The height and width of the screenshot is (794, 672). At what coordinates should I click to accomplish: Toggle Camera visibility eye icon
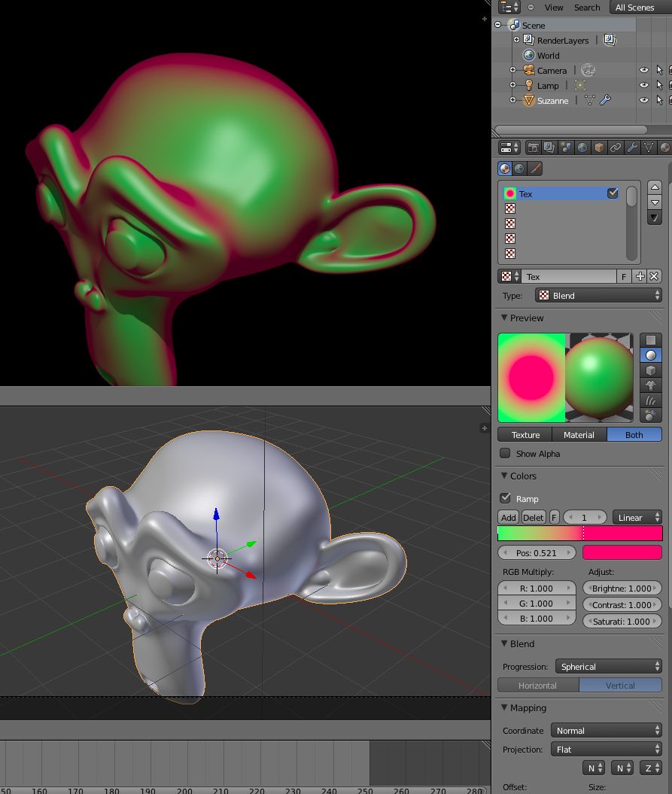pos(643,70)
